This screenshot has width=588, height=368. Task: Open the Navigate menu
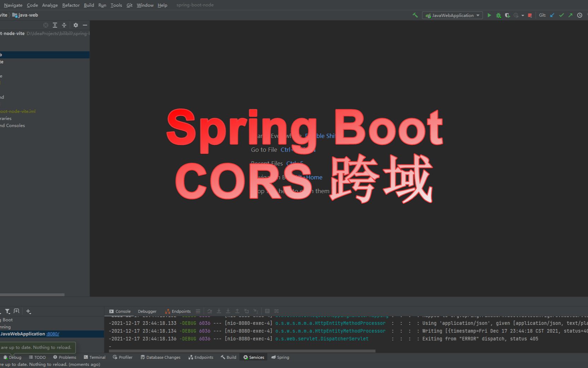[13, 5]
